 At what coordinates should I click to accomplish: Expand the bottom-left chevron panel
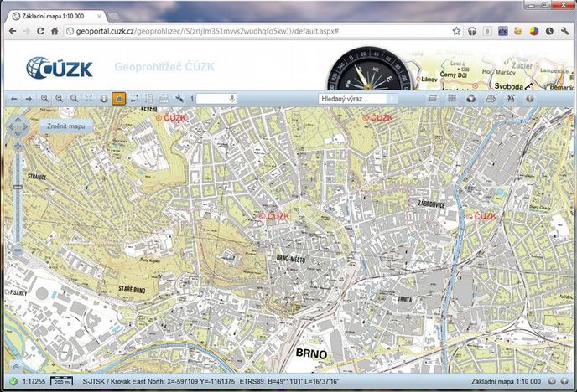pos(15,366)
